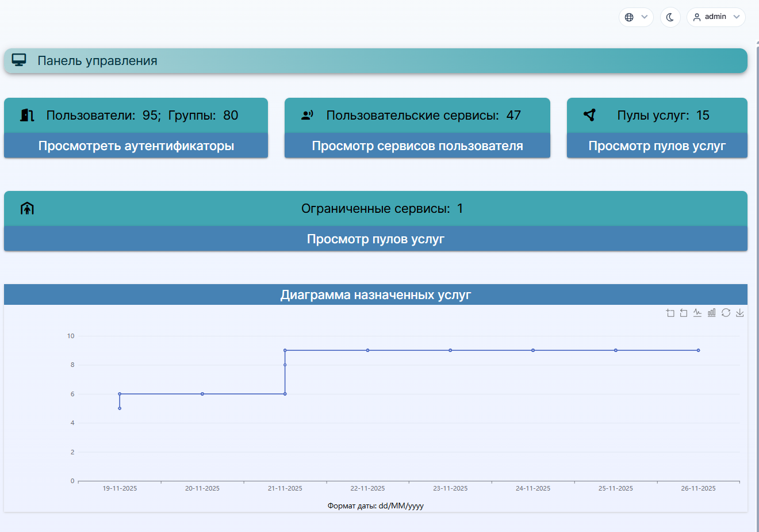759x532 pixels.
Task: Click the restricted icon beside Ограниченные сервисы
Action: click(27, 208)
